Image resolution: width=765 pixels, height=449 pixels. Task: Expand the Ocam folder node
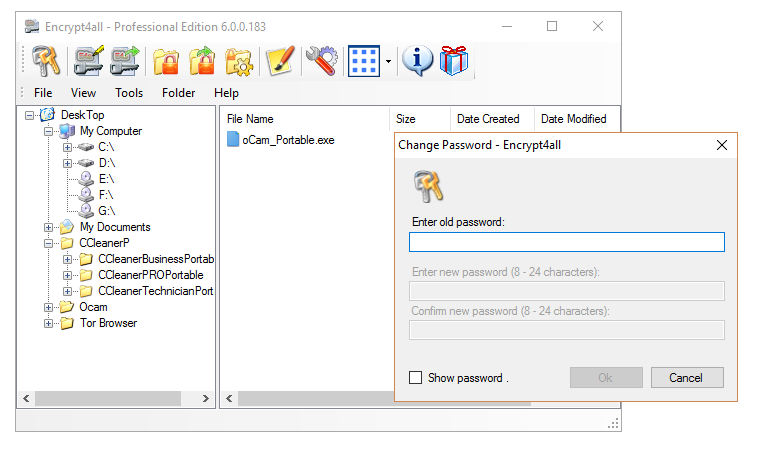[x=48, y=307]
